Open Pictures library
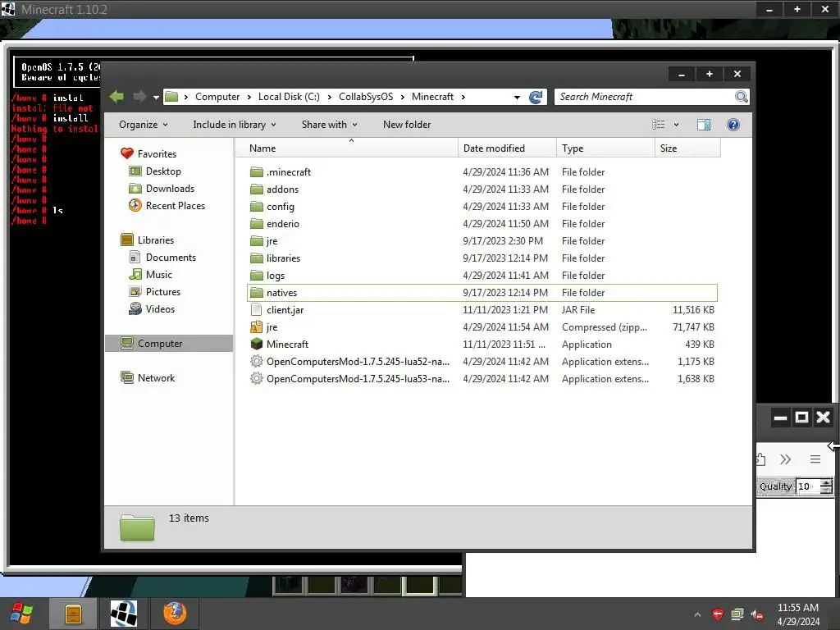Screen dimensions: 840x630 click(x=154, y=292)
